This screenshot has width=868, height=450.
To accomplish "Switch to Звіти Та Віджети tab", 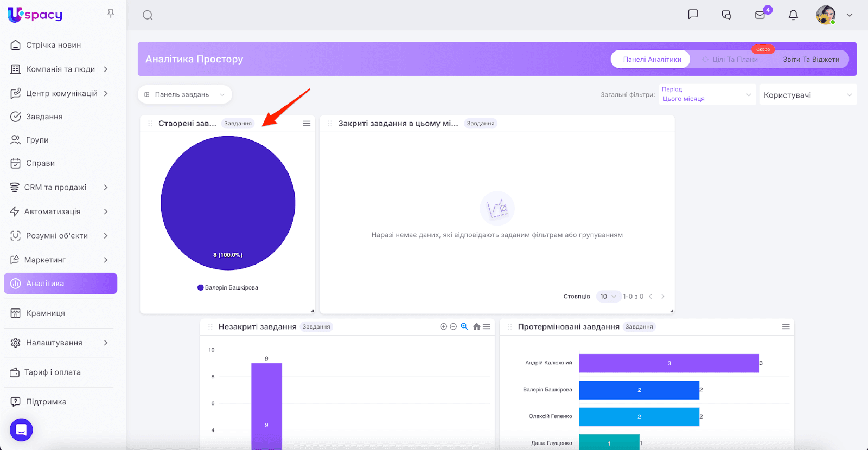I will tap(810, 60).
